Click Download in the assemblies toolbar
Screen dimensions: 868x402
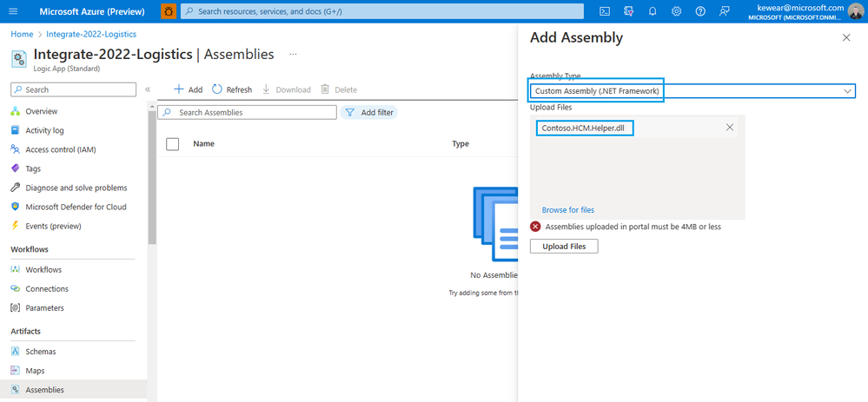click(x=286, y=89)
